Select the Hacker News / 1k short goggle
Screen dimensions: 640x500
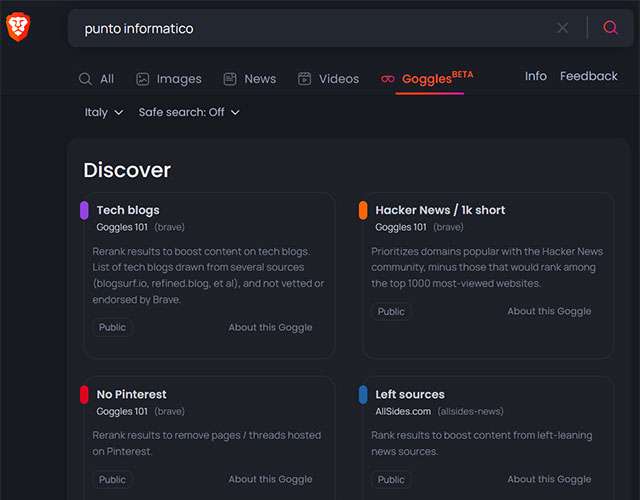click(440, 210)
